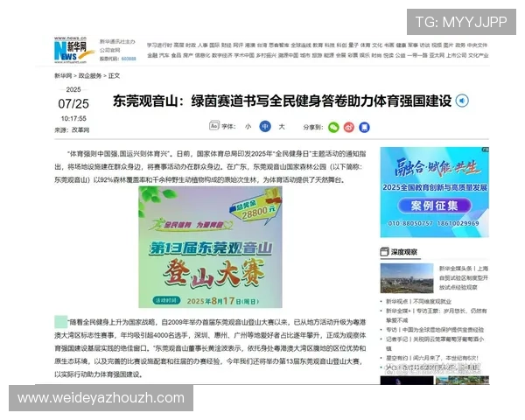Open the 深度观察 city skyline thumbnail

coord(407,278)
